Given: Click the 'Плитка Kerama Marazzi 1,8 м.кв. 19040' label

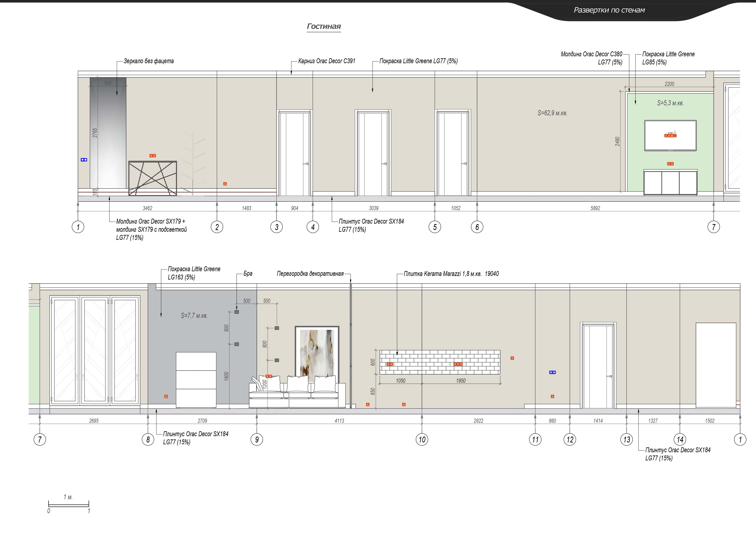Looking at the screenshot, I should [451, 274].
